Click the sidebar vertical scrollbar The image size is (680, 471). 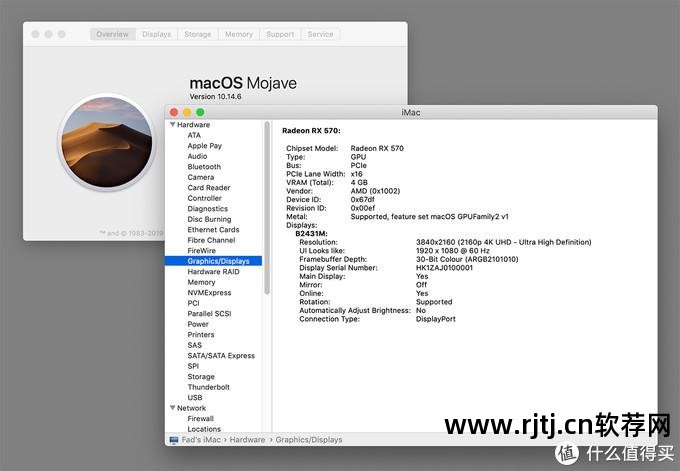click(267, 208)
